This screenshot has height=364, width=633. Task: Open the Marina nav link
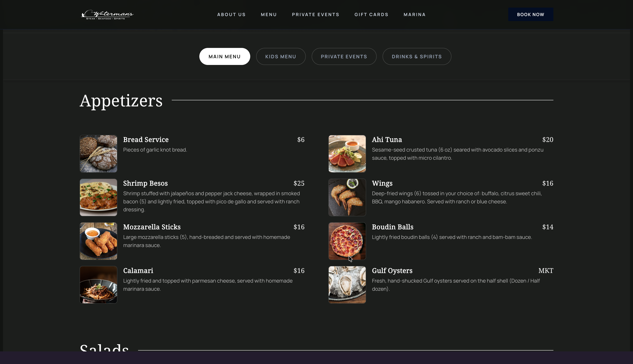pos(414,14)
